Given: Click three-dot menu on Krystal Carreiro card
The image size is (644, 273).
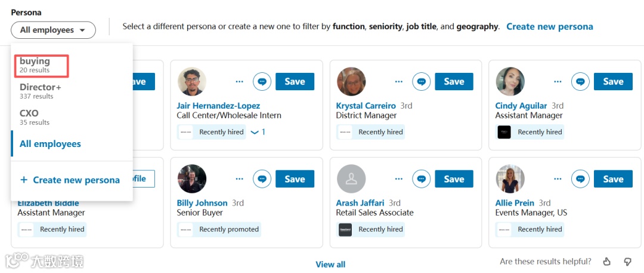Looking at the screenshot, I should click(x=399, y=82).
